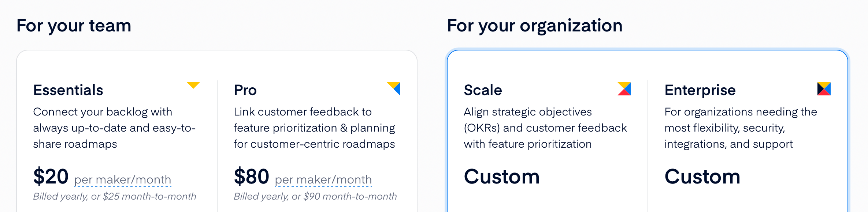
Task: Open 'per maker/month' tooltip under Essentials price
Action: 123,180
